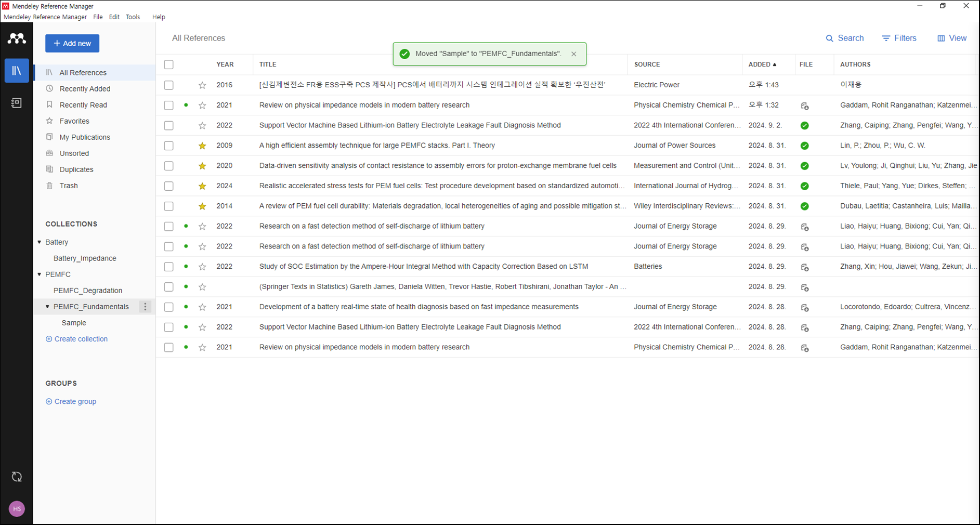Tick checkbox for 2014 PEM durability review

coord(168,206)
